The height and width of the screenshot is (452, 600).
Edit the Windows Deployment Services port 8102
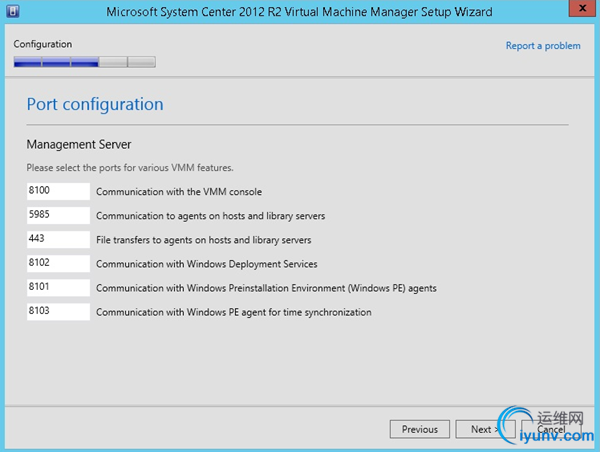(58, 263)
